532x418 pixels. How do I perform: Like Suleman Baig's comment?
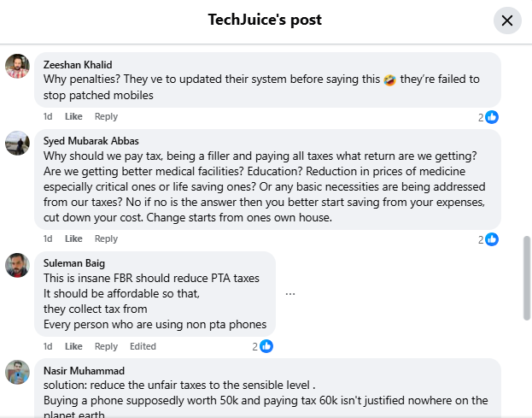(73, 346)
